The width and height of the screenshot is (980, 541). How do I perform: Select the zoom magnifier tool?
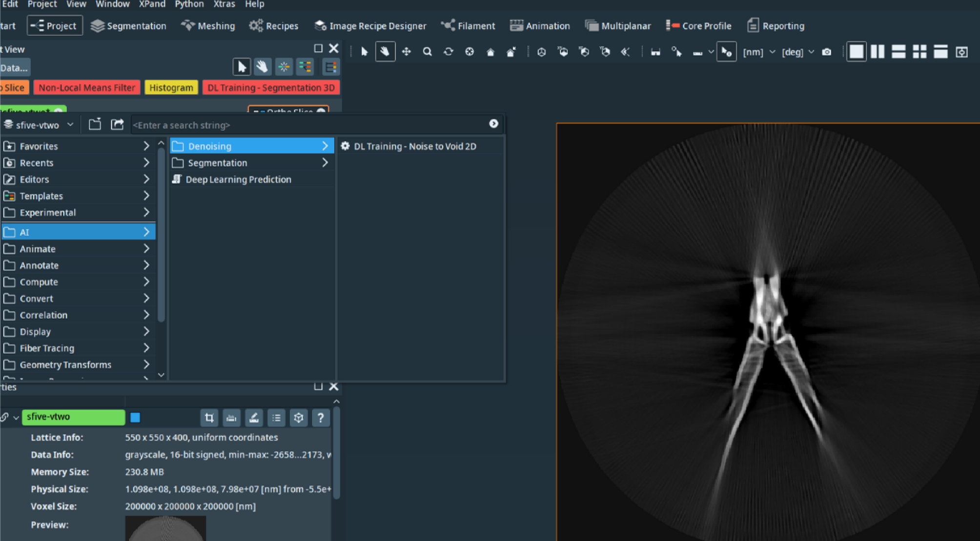[x=427, y=52]
